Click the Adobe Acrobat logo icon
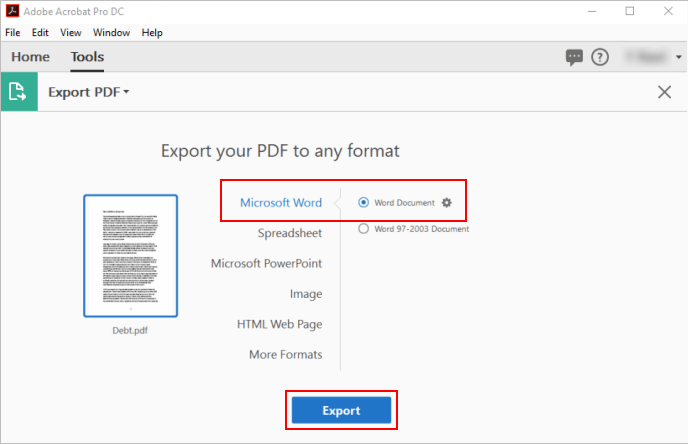Viewport: 688px width, 444px height. coord(12,11)
